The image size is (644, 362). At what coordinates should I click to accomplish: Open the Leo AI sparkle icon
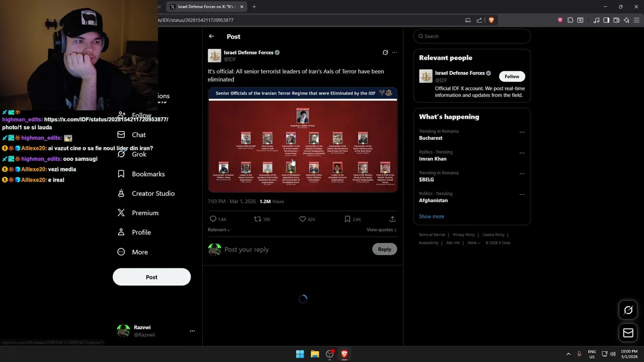[x=626, y=20]
